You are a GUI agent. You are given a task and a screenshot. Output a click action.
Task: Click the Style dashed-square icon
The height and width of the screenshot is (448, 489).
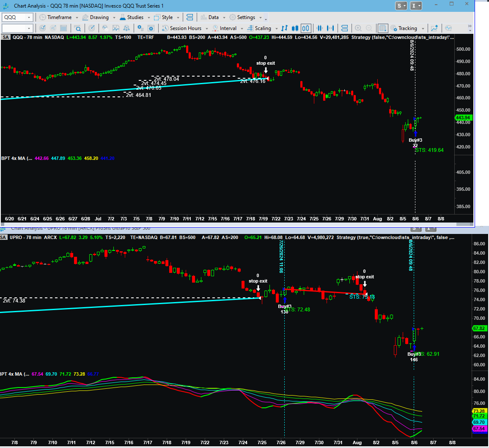(x=157, y=17)
